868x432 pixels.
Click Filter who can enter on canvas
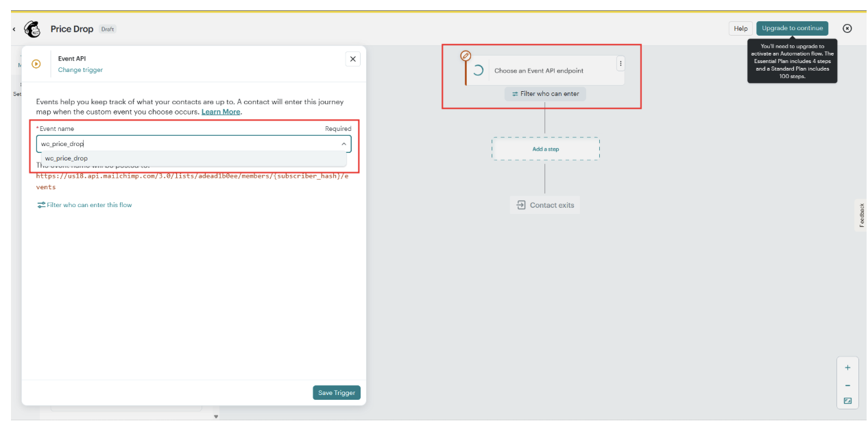pyautogui.click(x=545, y=94)
